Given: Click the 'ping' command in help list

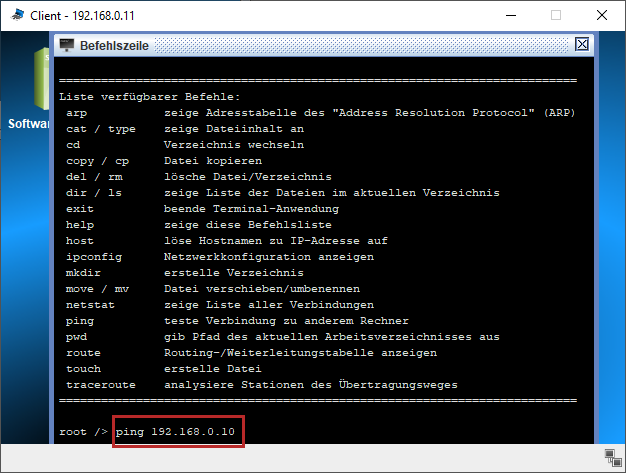Looking at the screenshot, I should click(x=79, y=321).
